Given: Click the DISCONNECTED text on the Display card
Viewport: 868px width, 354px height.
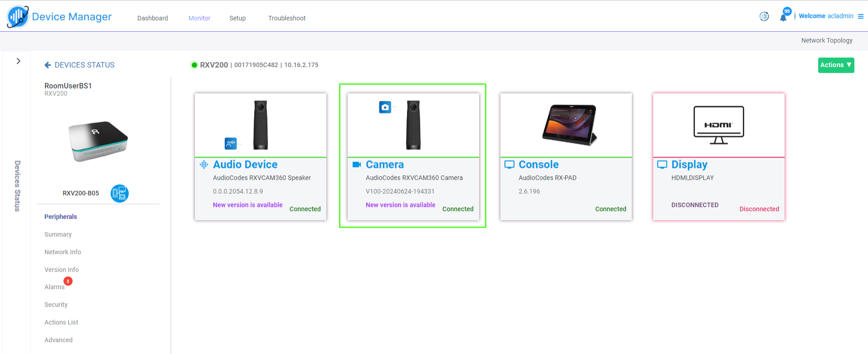Looking at the screenshot, I should tap(695, 205).
